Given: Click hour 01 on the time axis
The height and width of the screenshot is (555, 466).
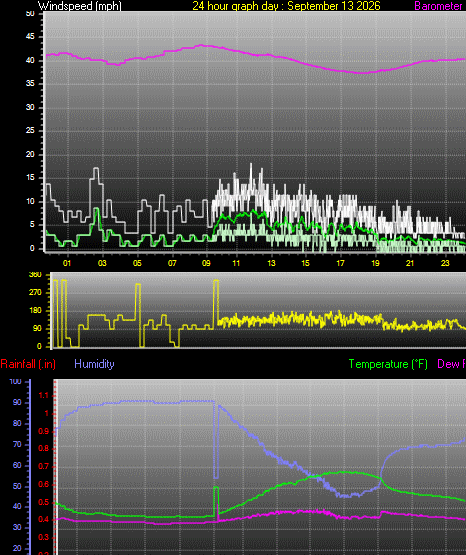Looking at the screenshot, I should click(x=67, y=263).
